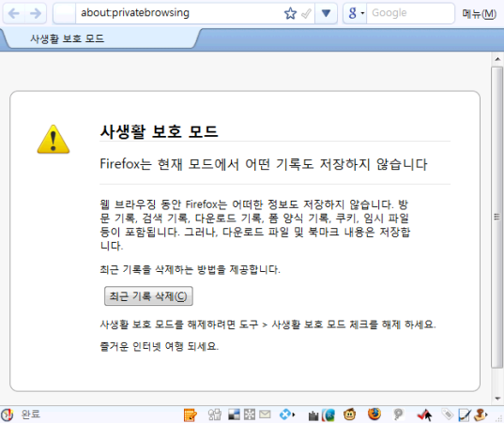Click the gray key-shaped status icon

[x=398, y=415]
